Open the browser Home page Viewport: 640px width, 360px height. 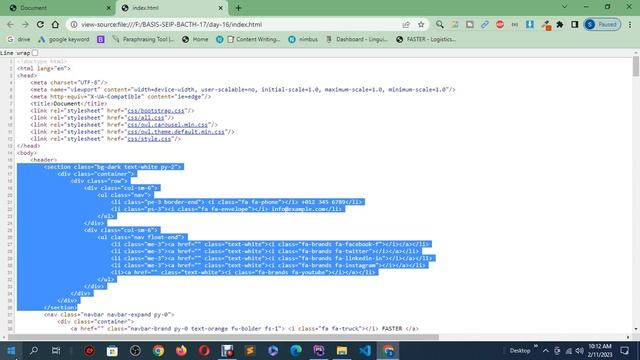pos(55,24)
